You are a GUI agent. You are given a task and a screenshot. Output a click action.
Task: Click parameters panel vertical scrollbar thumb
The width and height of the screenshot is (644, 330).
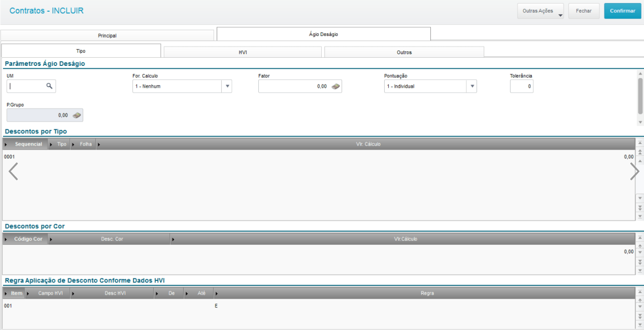(x=640, y=96)
